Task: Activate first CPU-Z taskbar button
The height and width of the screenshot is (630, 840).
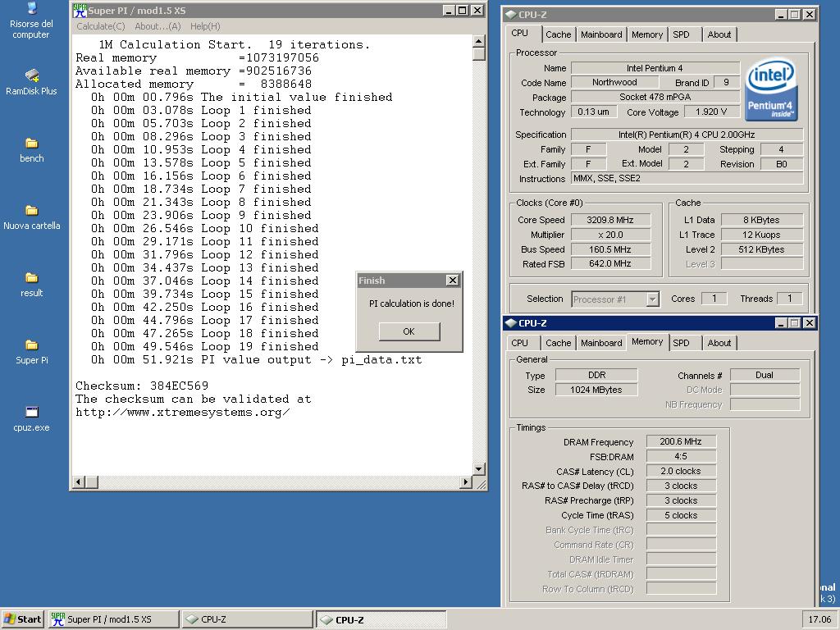Action: [x=247, y=619]
